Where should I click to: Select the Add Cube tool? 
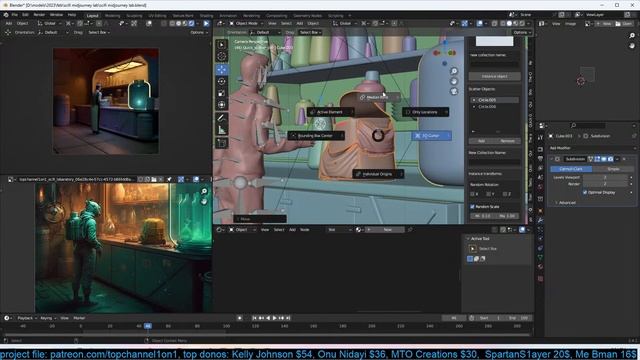[x=222, y=143]
